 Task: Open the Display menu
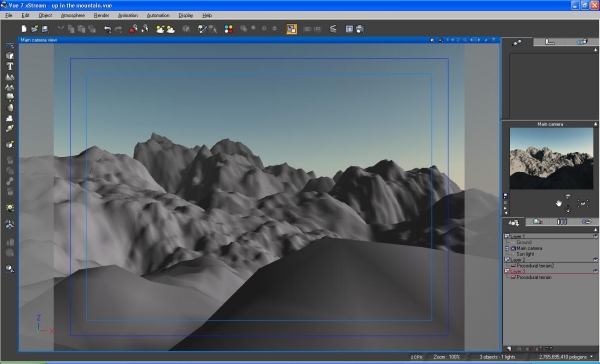click(186, 15)
